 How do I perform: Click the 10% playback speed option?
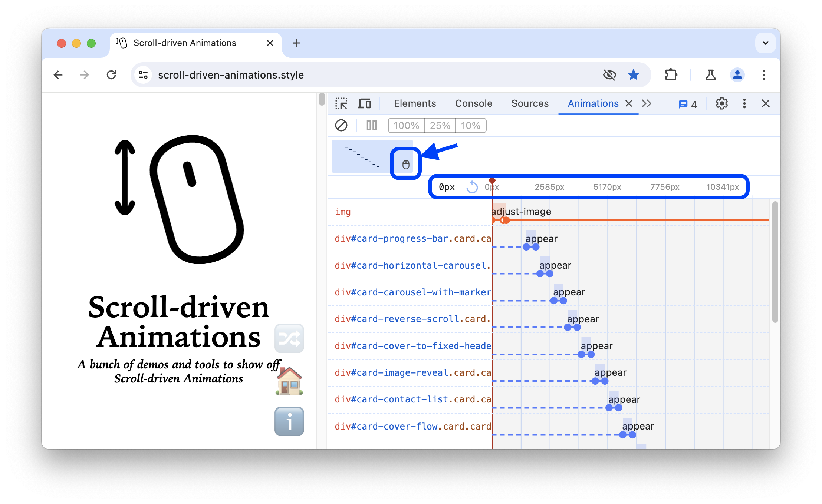(471, 125)
